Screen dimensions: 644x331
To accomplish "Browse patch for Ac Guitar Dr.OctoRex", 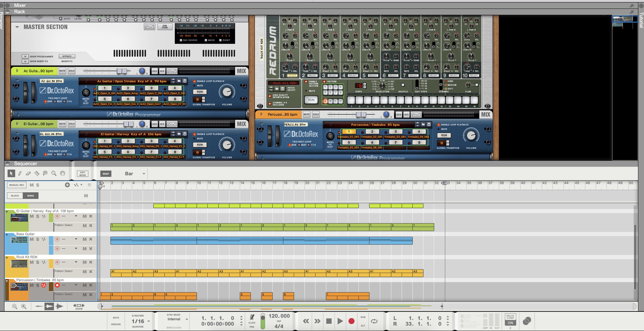I will [x=179, y=81].
